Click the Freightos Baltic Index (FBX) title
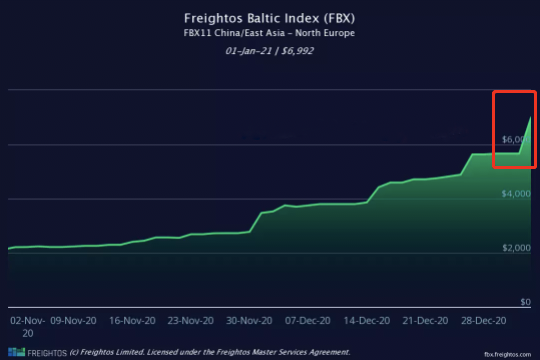The image size is (540, 360). click(269, 18)
